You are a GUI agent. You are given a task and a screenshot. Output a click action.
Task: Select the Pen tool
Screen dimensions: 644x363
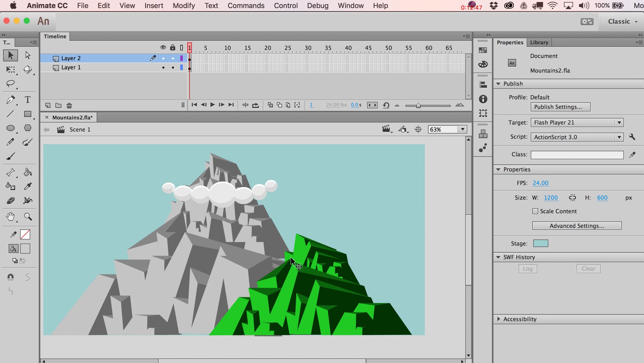coord(10,100)
